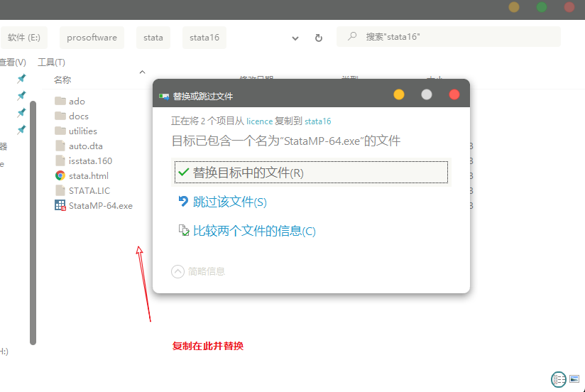Screen dimensions: 585x392
Task: Click the yellow minimize button of dialog
Action: click(x=399, y=94)
